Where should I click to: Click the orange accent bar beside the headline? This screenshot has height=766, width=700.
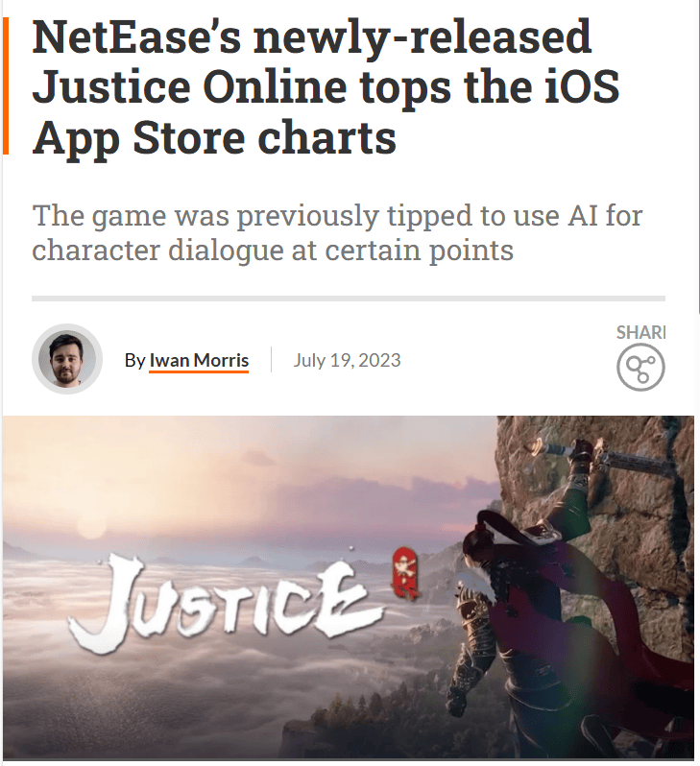(x=6, y=86)
